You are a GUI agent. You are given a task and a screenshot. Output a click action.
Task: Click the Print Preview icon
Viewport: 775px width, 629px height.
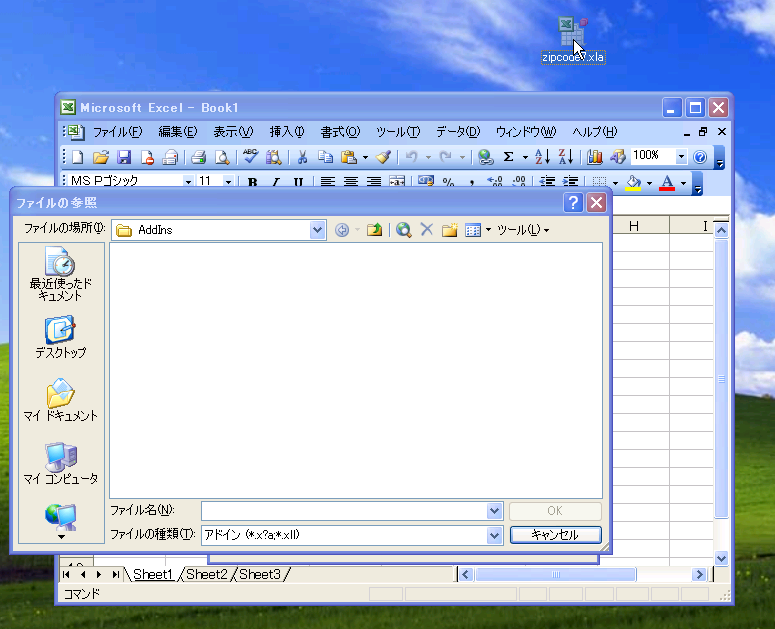click(x=222, y=158)
